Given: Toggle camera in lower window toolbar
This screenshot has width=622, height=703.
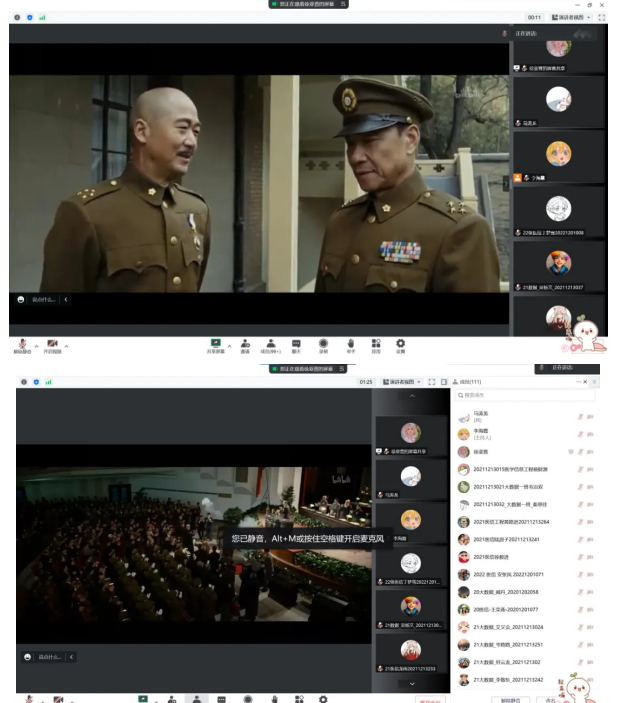Looking at the screenshot, I should (58, 699).
